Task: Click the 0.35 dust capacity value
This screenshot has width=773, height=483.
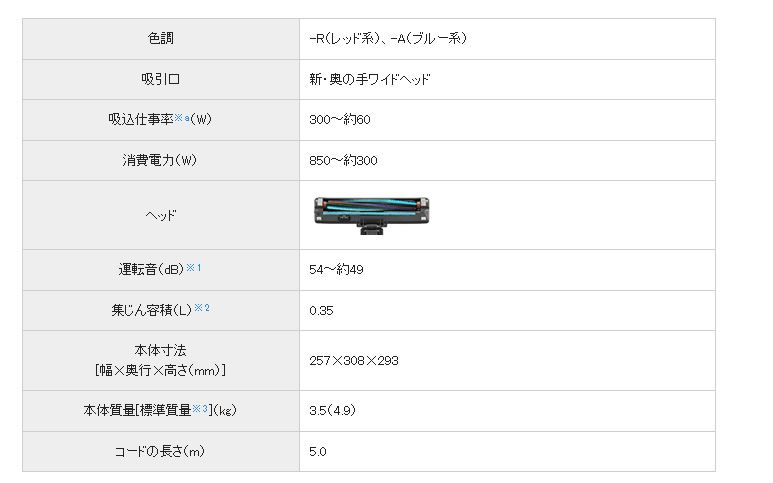Action: coord(321,310)
